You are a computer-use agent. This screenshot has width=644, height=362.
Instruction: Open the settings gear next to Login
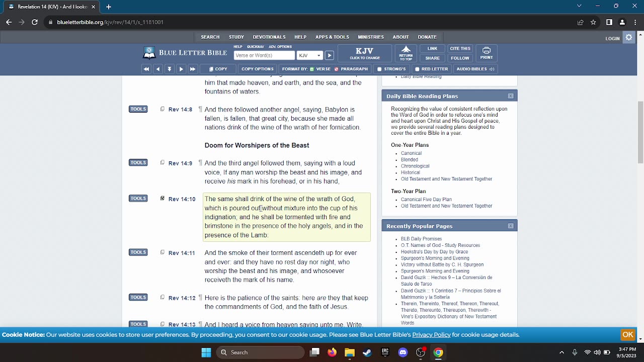click(629, 37)
